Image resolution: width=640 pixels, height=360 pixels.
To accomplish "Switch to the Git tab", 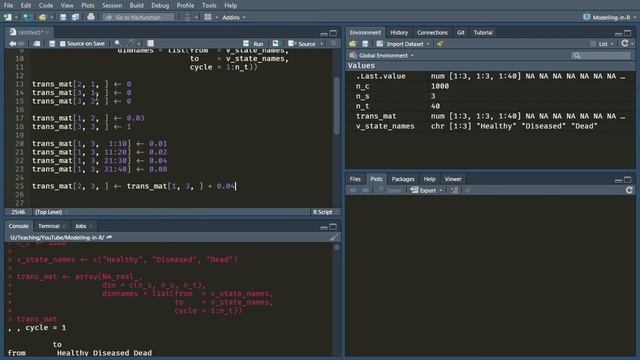I will pos(460,32).
